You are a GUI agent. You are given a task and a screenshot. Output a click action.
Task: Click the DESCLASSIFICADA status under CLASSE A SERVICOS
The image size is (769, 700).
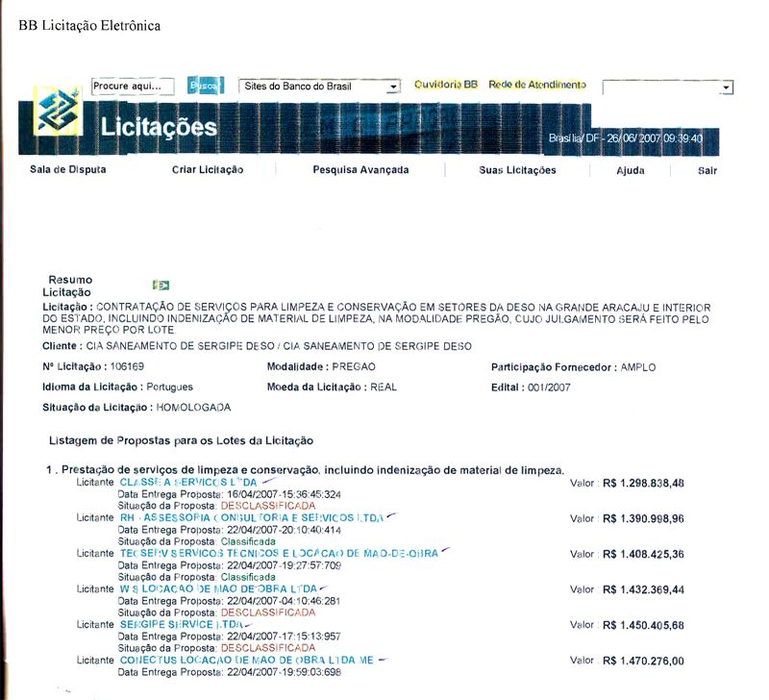coord(268,506)
